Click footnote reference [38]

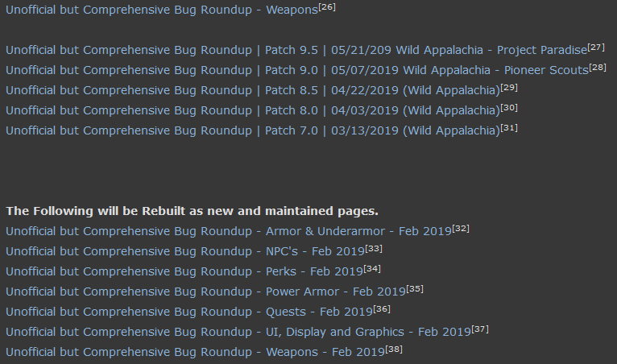coord(394,349)
